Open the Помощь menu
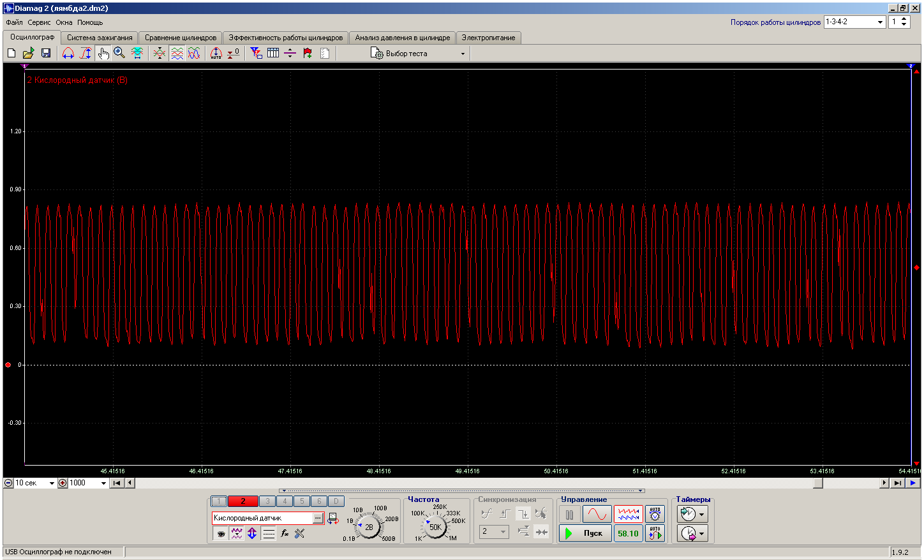The image size is (924, 560). [90, 22]
